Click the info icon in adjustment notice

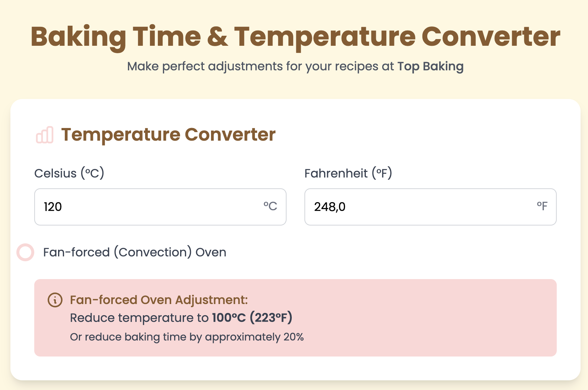click(55, 300)
